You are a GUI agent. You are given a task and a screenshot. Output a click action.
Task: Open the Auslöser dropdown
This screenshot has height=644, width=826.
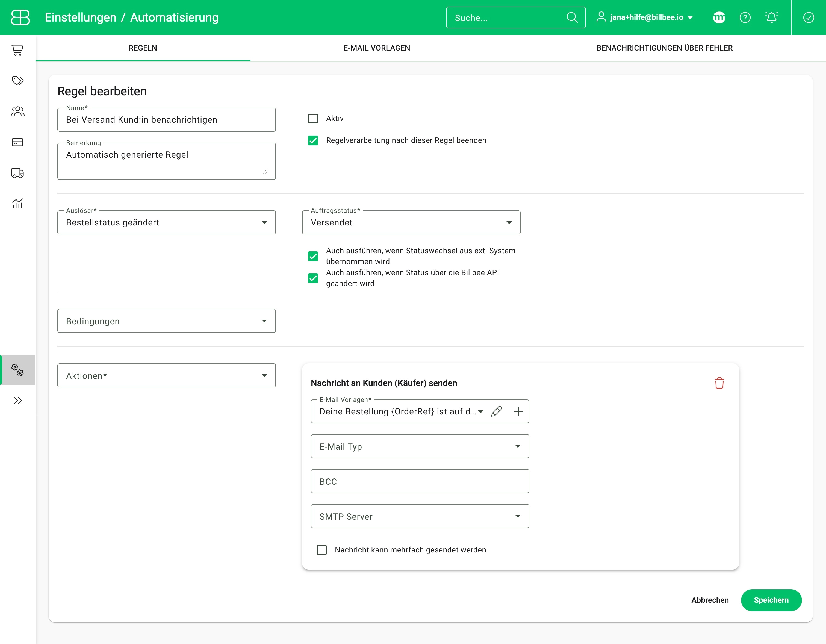click(x=166, y=222)
